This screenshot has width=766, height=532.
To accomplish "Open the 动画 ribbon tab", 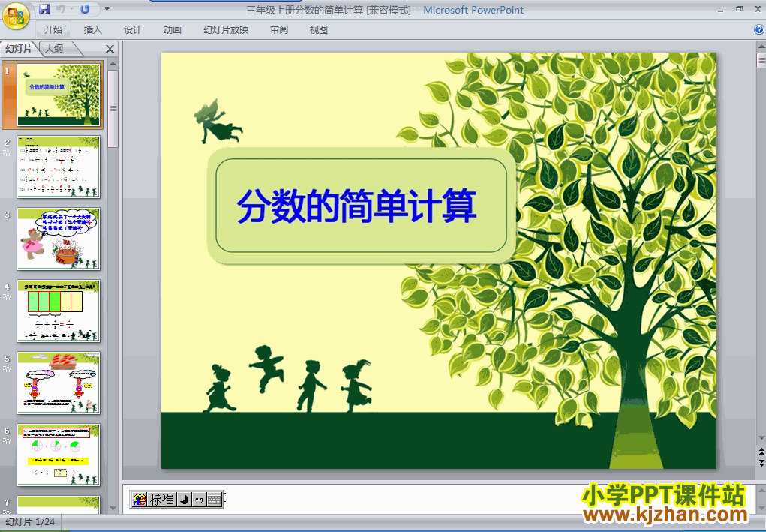I will click(x=172, y=30).
